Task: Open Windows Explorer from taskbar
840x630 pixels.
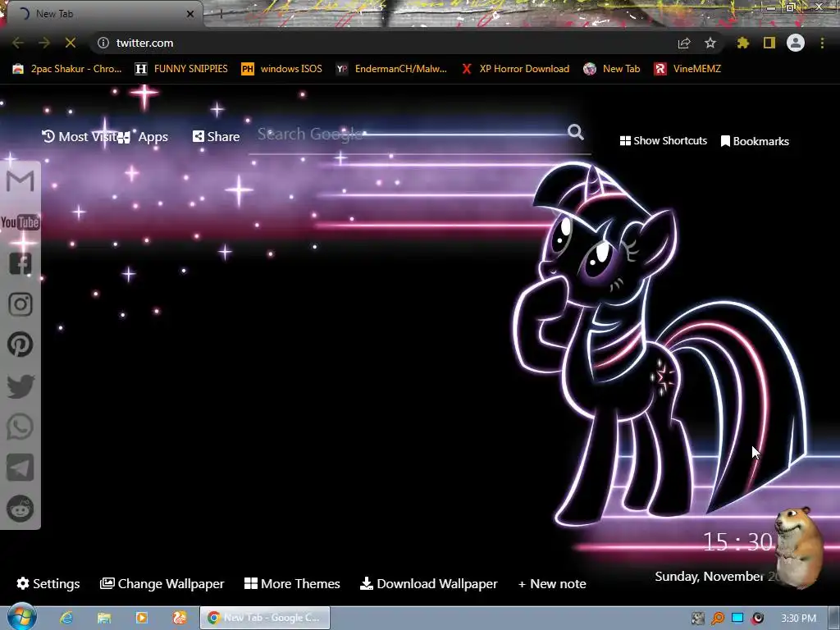Action: click(x=104, y=618)
